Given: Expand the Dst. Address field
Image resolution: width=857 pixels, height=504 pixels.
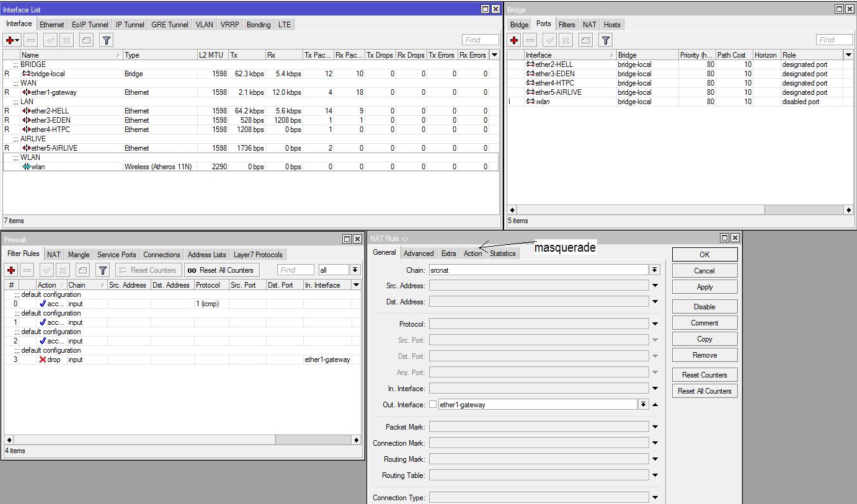Looking at the screenshot, I should click(x=655, y=302).
